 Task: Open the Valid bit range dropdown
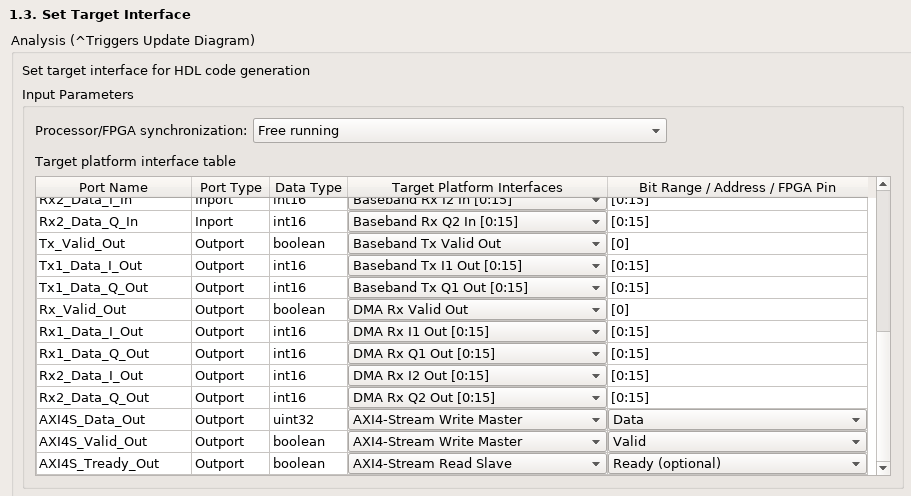pos(737,442)
